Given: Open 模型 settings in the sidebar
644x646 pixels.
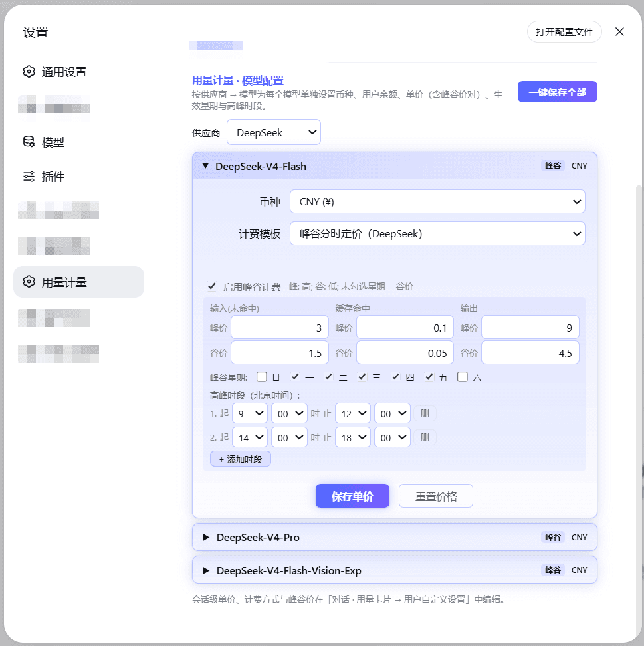Looking at the screenshot, I should click(78, 142).
